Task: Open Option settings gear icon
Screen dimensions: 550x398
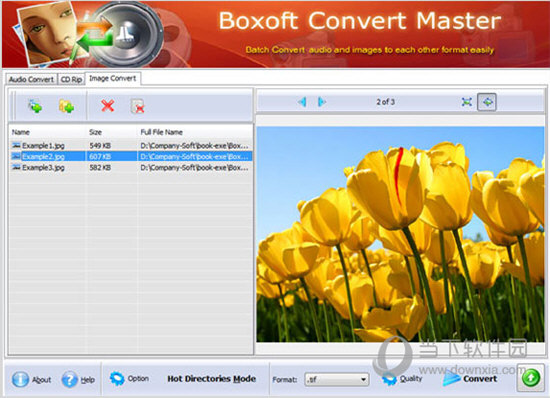Action: [x=117, y=379]
